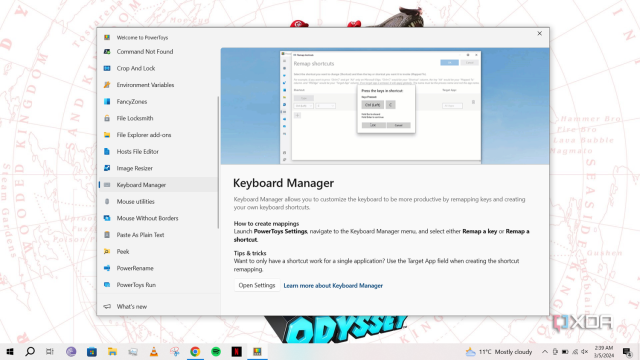Open taskbar Search magnifier

pos(30,351)
